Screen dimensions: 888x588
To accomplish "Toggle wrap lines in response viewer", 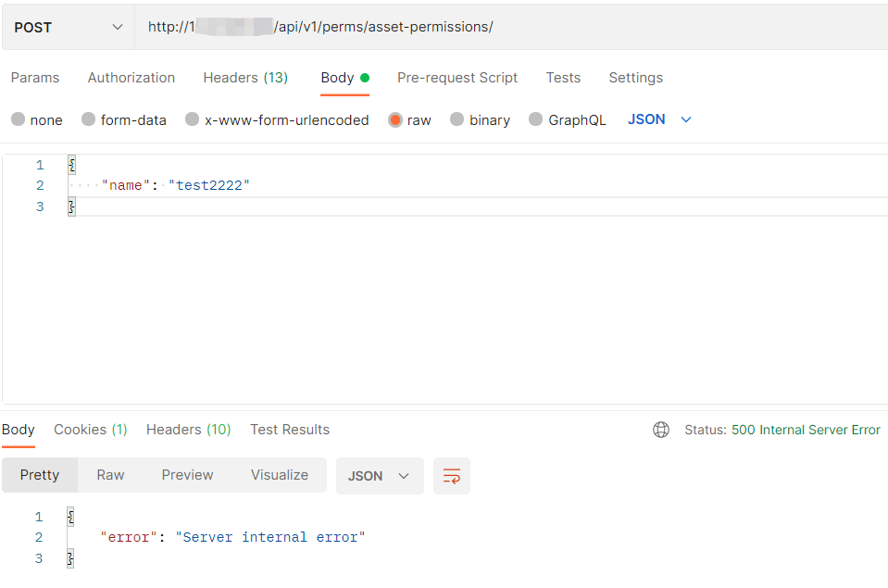I will 451,474.
